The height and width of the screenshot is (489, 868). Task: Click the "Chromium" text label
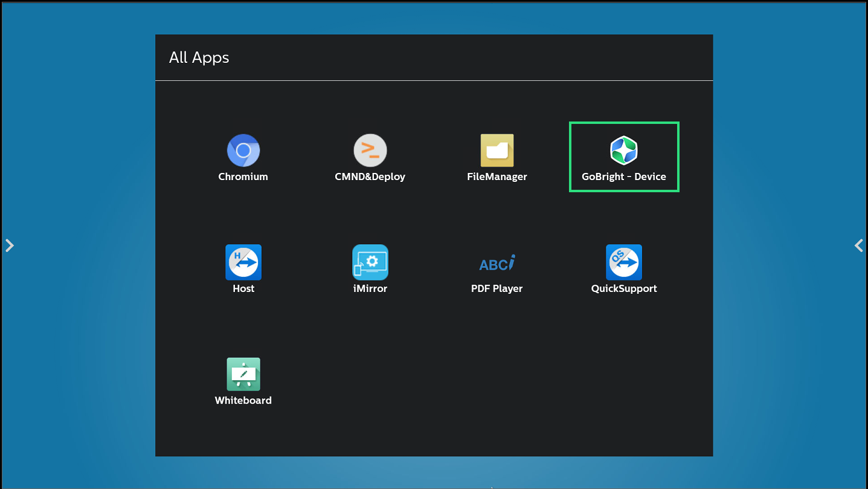tap(243, 176)
